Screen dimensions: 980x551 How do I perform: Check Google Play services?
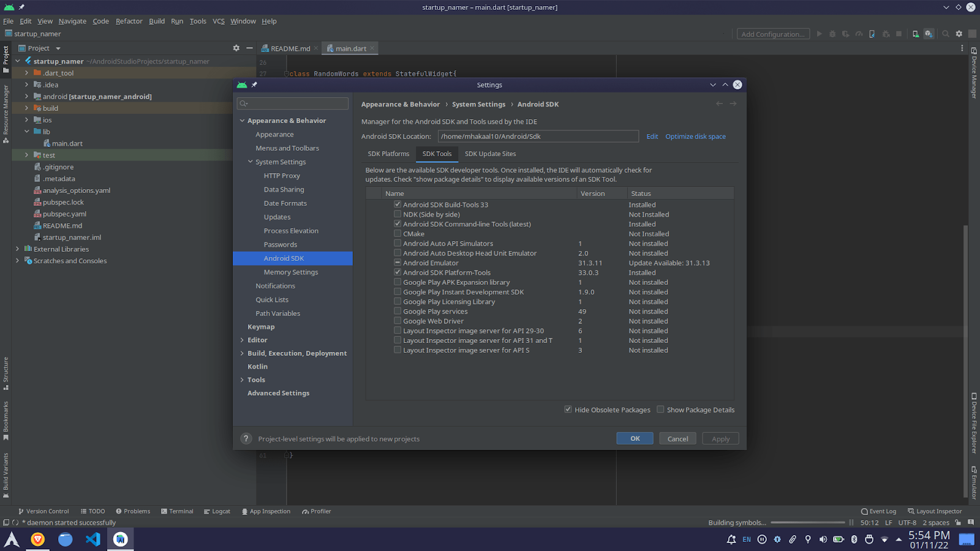[x=398, y=311]
